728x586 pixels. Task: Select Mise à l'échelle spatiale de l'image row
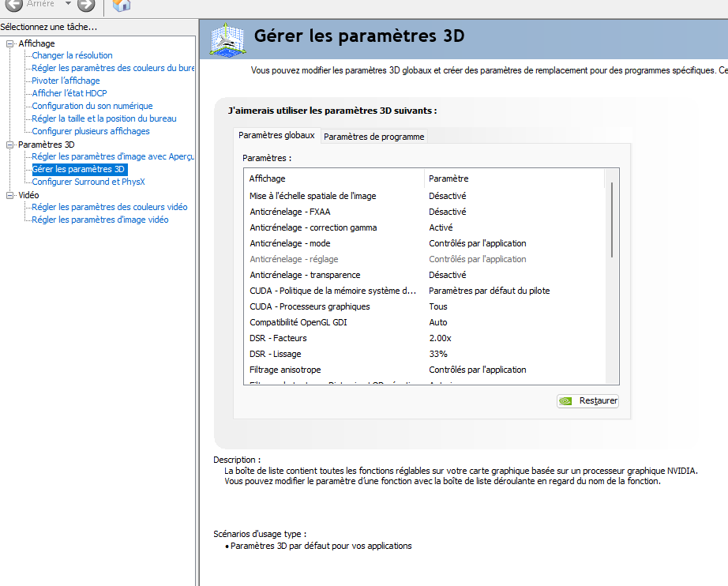(x=424, y=196)
